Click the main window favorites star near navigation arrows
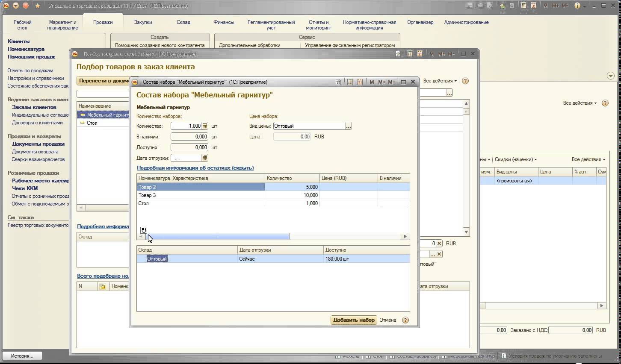 point(38,6)
